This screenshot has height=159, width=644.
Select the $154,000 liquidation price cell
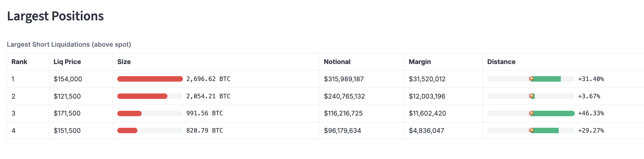pyautogui.click(x=68, y=79)
